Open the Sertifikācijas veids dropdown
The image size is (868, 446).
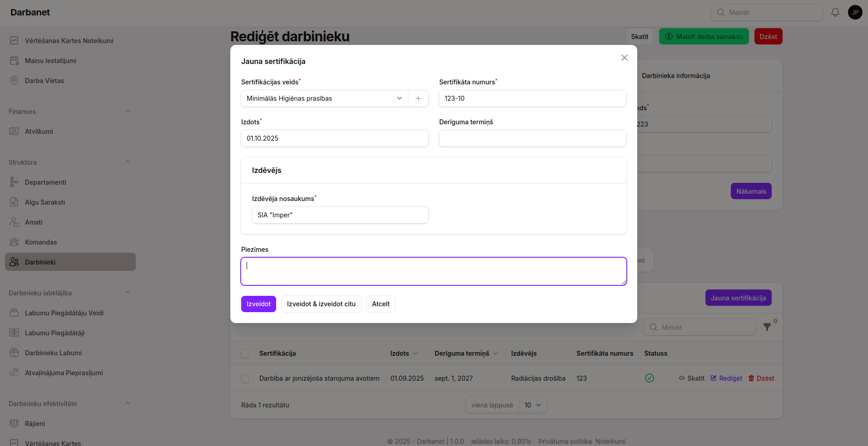(324, 98)
